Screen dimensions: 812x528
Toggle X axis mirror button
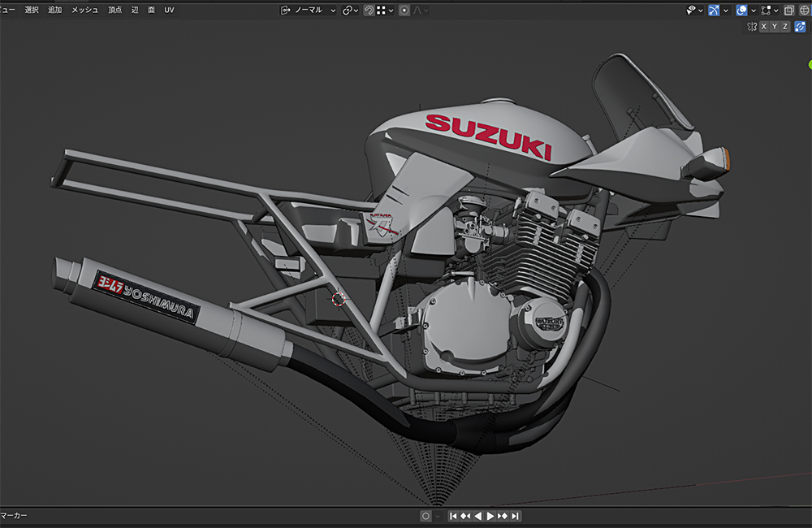(763, 27)
